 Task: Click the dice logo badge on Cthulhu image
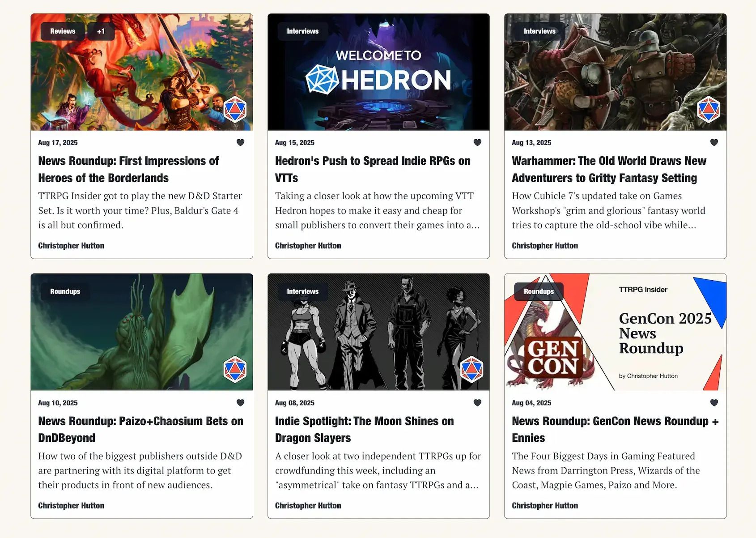(x=235, y=369)
